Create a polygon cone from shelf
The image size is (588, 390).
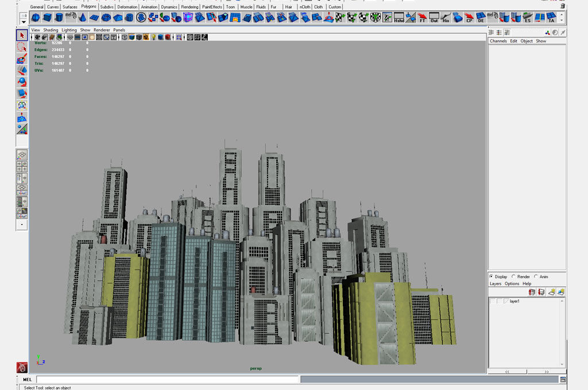pos(83,17)
